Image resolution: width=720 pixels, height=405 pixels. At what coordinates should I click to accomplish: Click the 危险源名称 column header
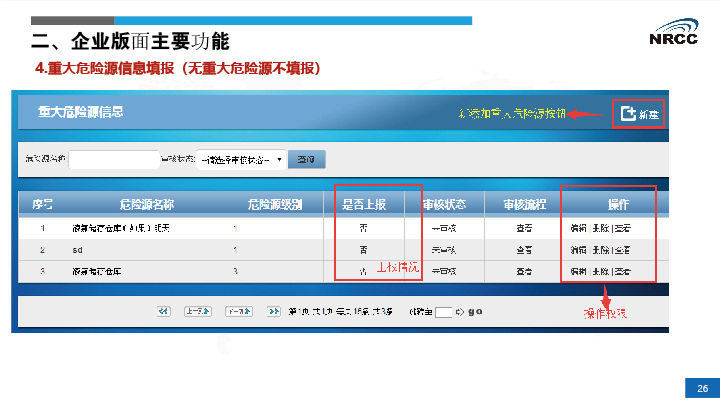tap(146, 205)
